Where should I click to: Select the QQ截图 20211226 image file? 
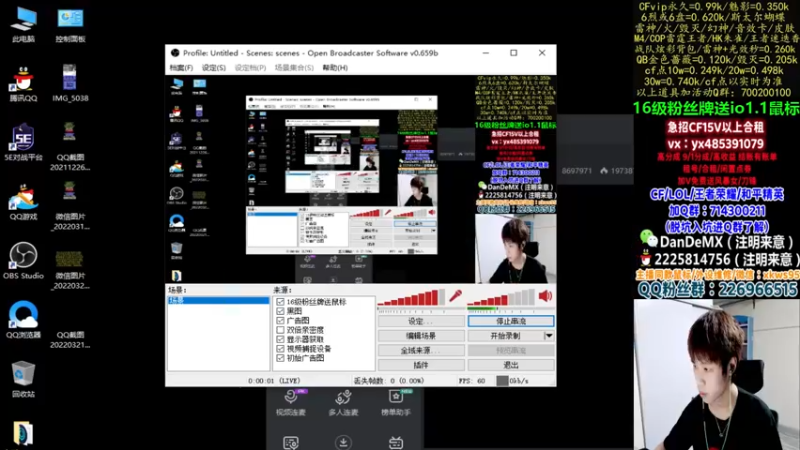point(70,147)
